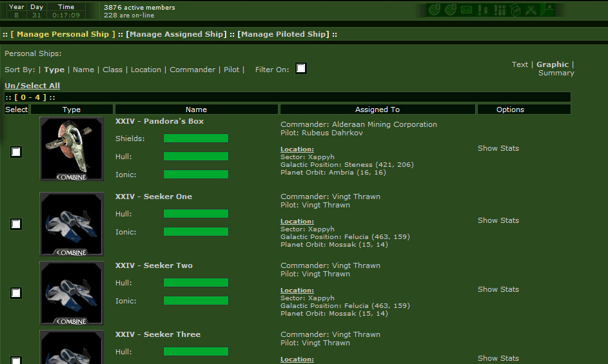Open the Seeker Two ship thumbnail

point(72,293)
